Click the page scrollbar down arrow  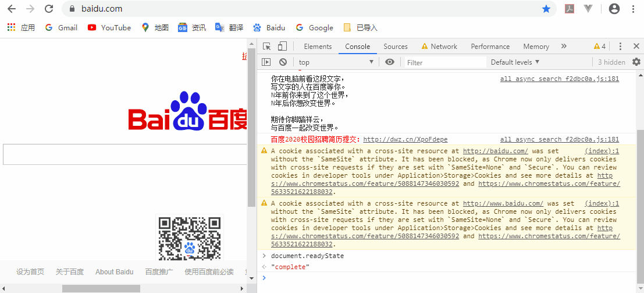(252, 278)
